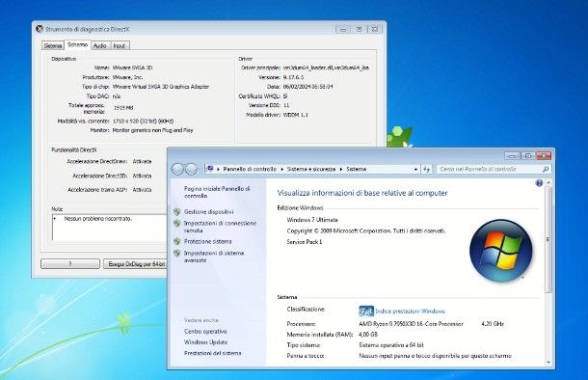Close the Sistema control panel window
588x380 pixels.
pyautogui.click(x=544, y=155)
